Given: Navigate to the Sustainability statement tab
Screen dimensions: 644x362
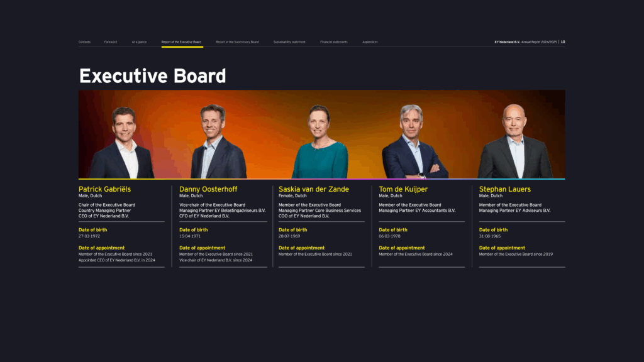Looking at the screenshot, I should point(289,42).
